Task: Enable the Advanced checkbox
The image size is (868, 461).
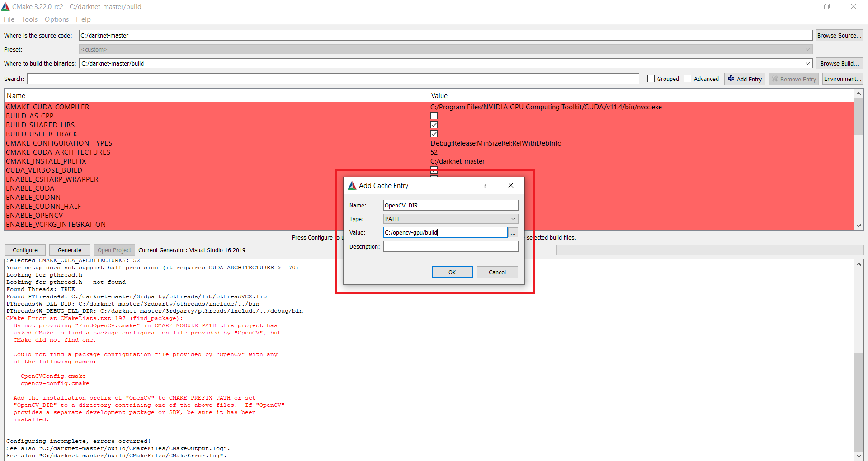Action: pyautogui.click(x=688, y=78)
